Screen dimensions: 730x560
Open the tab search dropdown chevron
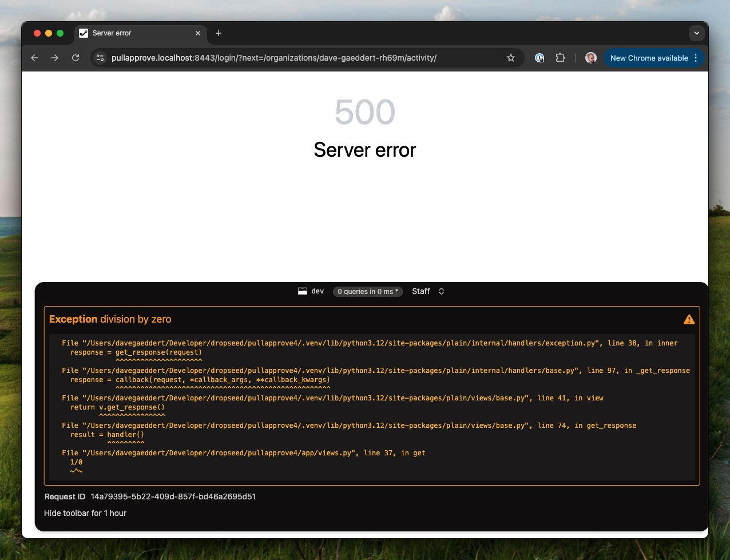point(696,33)
